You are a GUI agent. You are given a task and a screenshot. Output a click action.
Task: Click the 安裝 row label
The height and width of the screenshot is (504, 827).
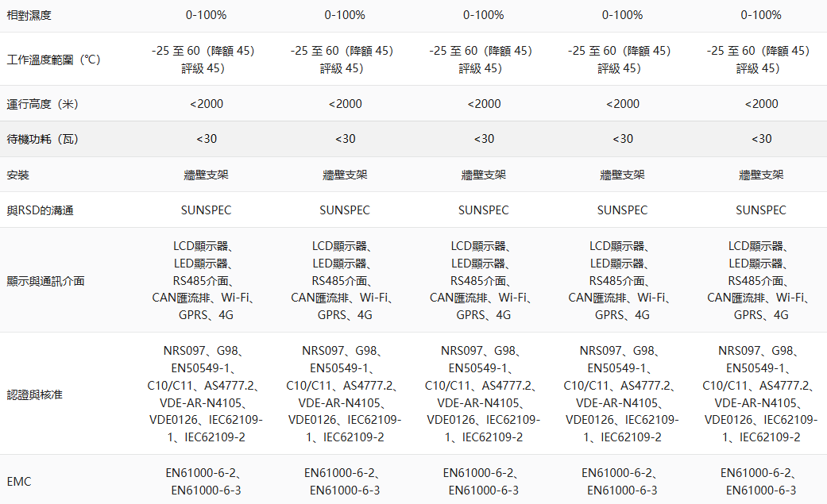click(17, 175)
